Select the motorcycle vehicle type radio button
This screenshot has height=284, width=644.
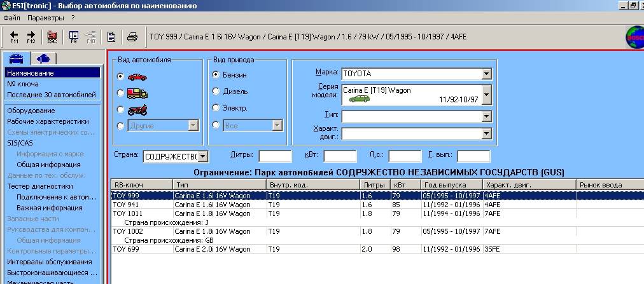click(x=121, y=109)
